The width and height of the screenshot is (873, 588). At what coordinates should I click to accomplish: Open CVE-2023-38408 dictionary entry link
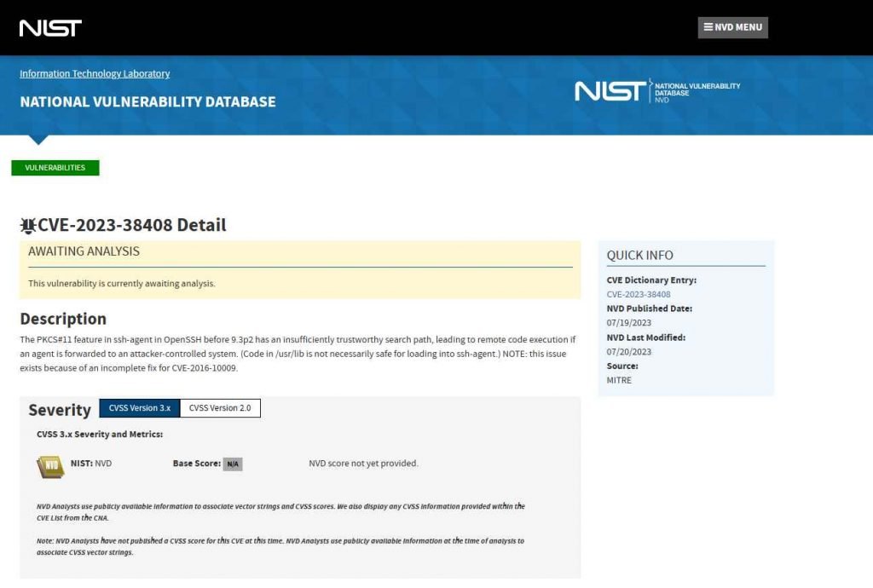pyautogui.click(x=639, y=294)
